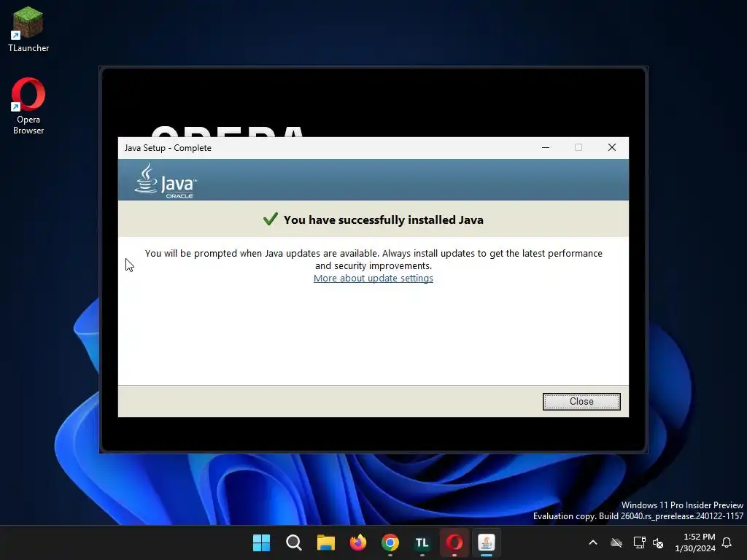
Task: Open the More about update settings link
Action: click(373, 278)
